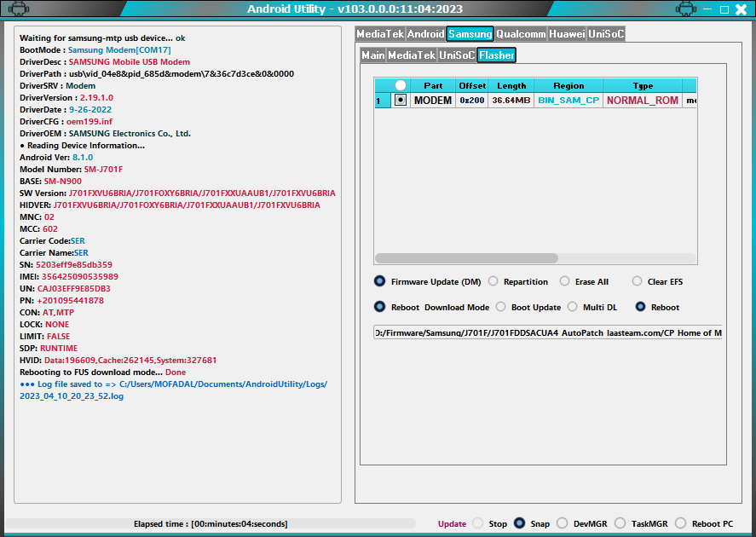Click the HVID Data/Cache/System value
Viewport: 756px width, 537px height.
pyautogui.click(x=130, y=360)
